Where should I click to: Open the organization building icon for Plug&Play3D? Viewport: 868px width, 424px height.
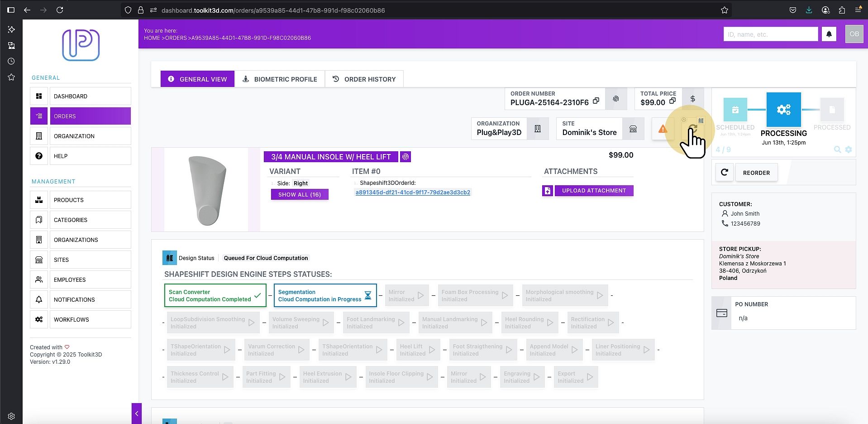[538, 129]
